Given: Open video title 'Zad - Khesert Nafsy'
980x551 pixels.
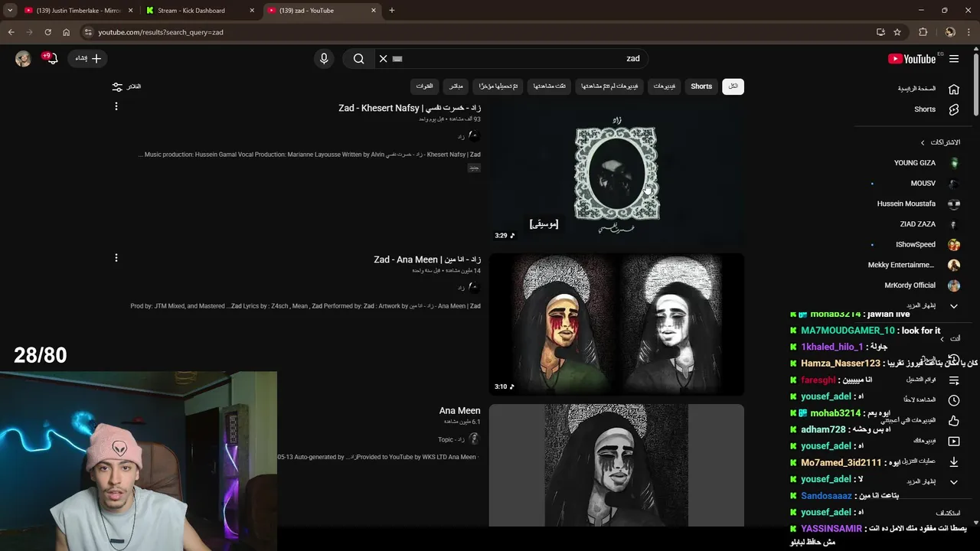Looking at the screenshot, I should click(x=410, y=108).
